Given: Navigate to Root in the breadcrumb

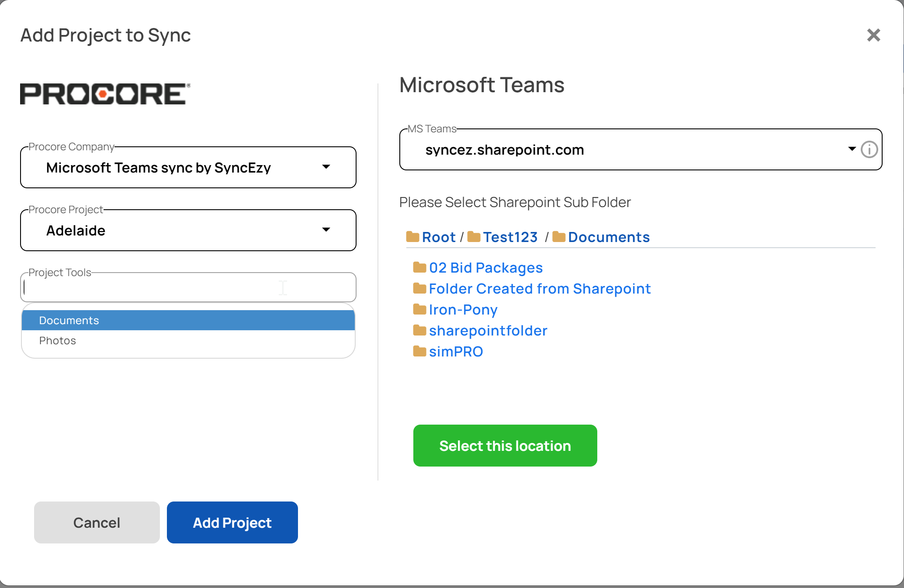Looking at the screenshot, I should 439,237.
